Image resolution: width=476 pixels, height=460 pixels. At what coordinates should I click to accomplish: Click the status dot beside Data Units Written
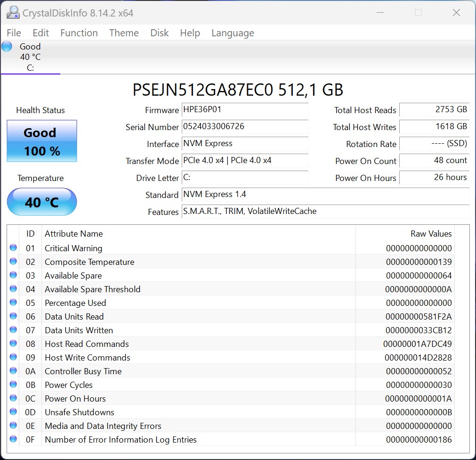tap(13, 330)
